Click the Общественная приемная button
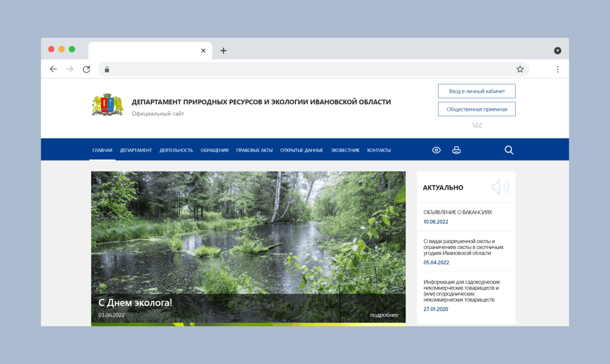The image size is (610, 364). pos(477,109)
